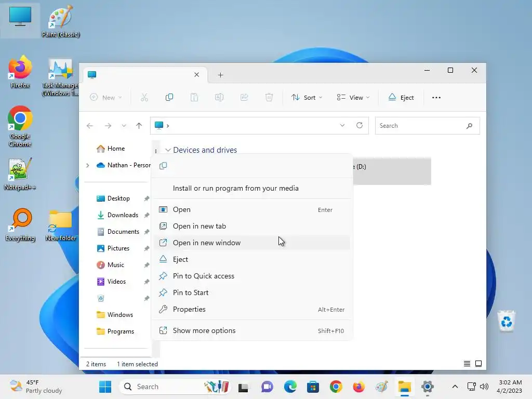Open recent locations dropdown arrow

[124, 126]
